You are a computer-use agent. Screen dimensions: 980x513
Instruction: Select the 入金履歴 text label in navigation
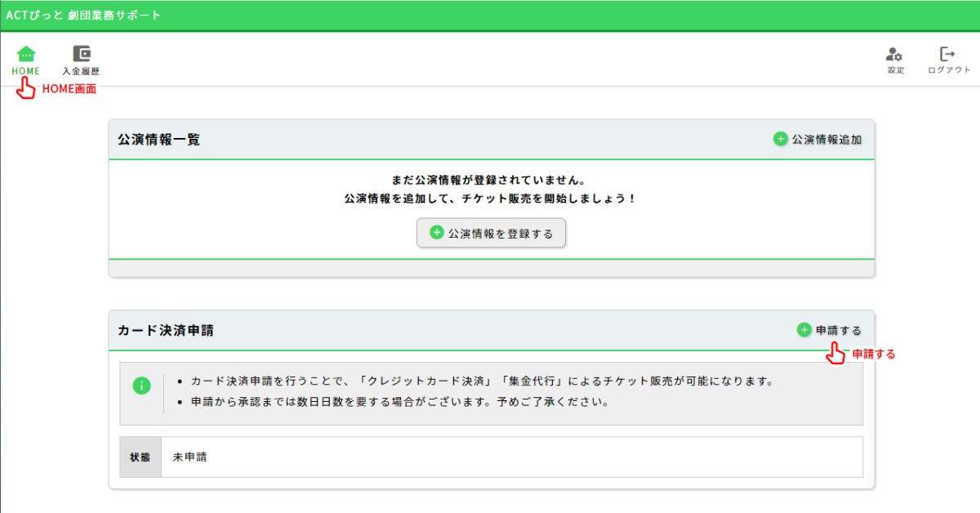pos(82,71)
